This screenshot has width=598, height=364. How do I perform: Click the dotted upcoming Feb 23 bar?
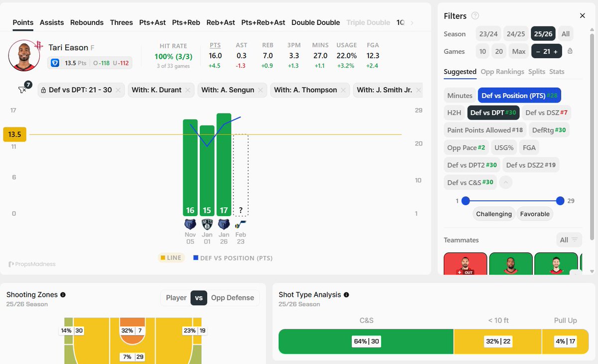tap(241, 175)
